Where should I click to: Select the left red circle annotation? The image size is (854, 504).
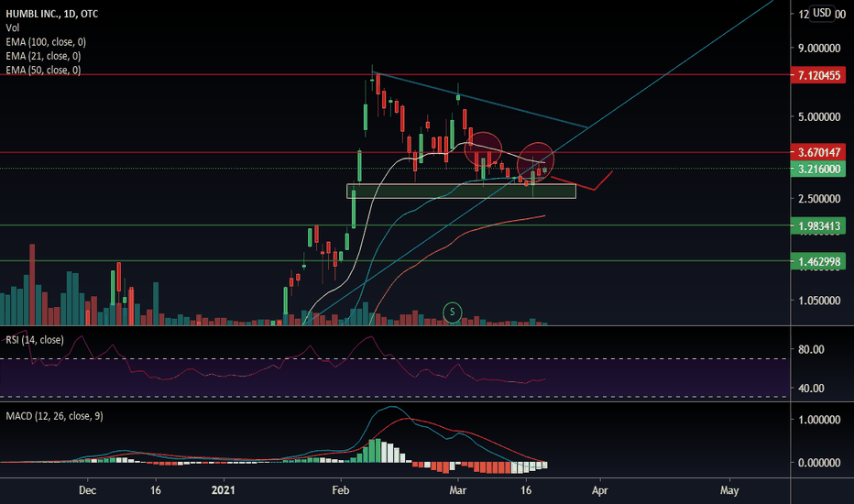(483, 149)
